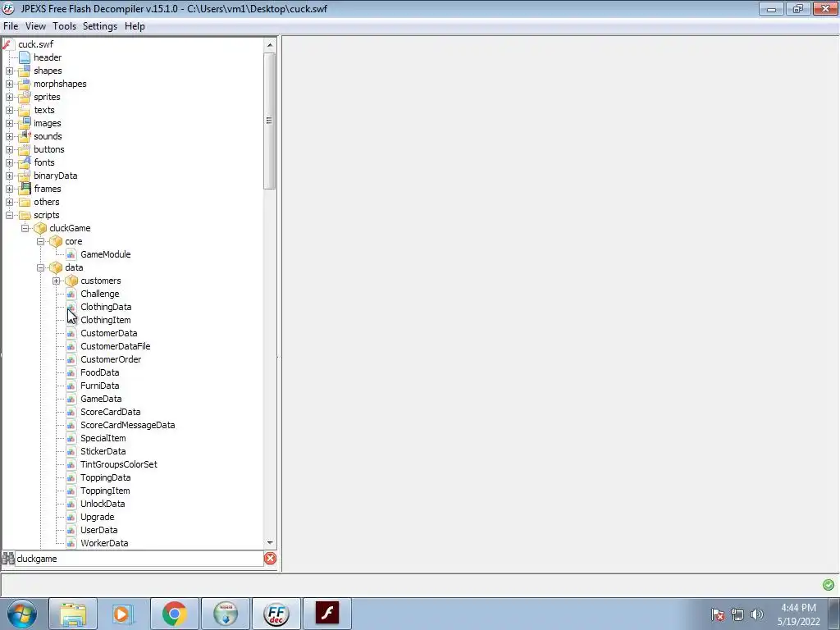Screen dimensions: 840x630
Task: Open the Tools menu
Action: click(x=64, y=26)
